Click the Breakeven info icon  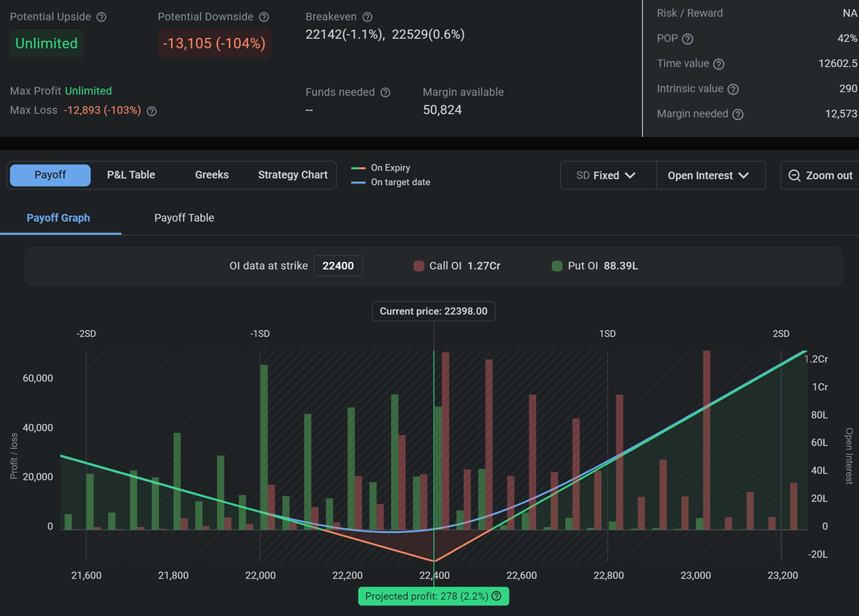(367, 17)
